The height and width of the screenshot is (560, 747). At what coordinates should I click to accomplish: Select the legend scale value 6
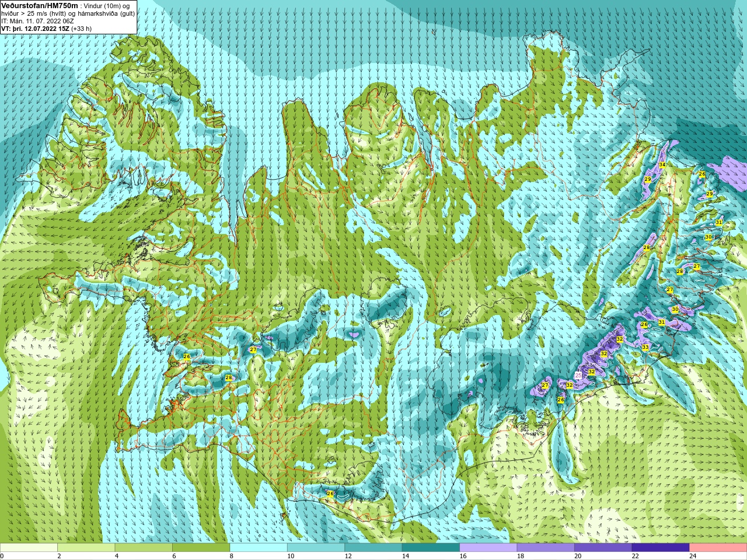[x=174, y=556]
